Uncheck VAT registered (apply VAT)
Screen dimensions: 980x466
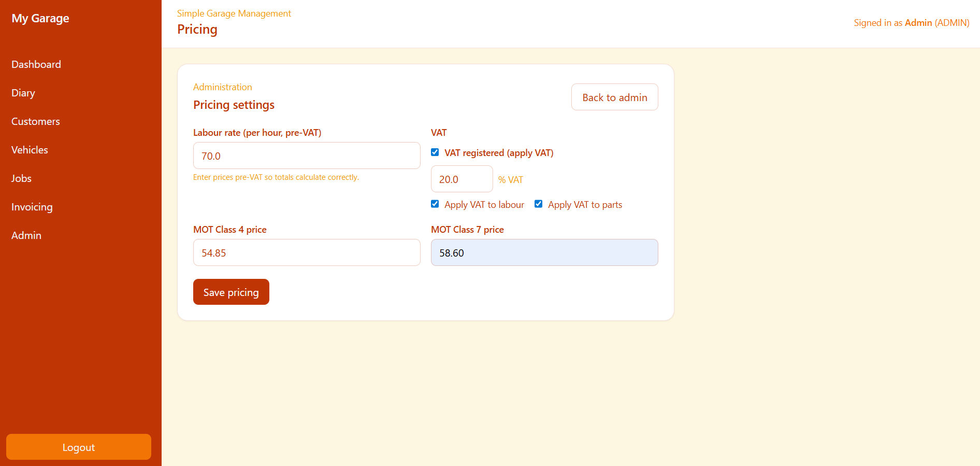[435, 152]
